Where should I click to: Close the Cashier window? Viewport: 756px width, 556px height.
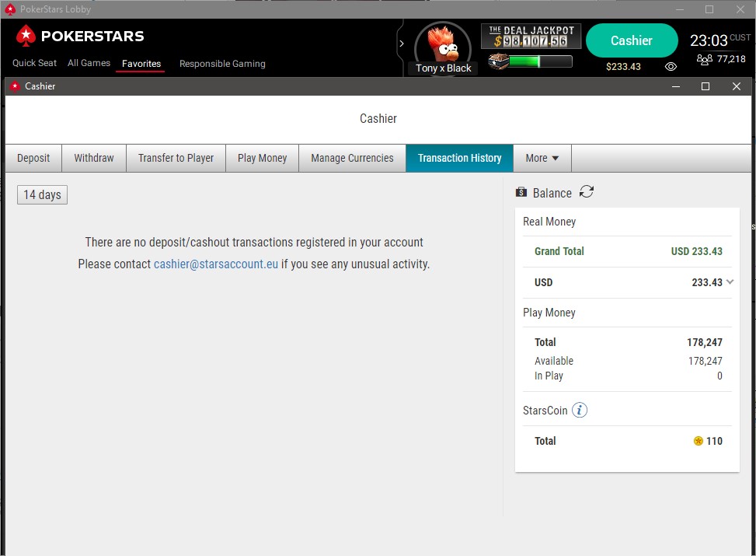737,86
